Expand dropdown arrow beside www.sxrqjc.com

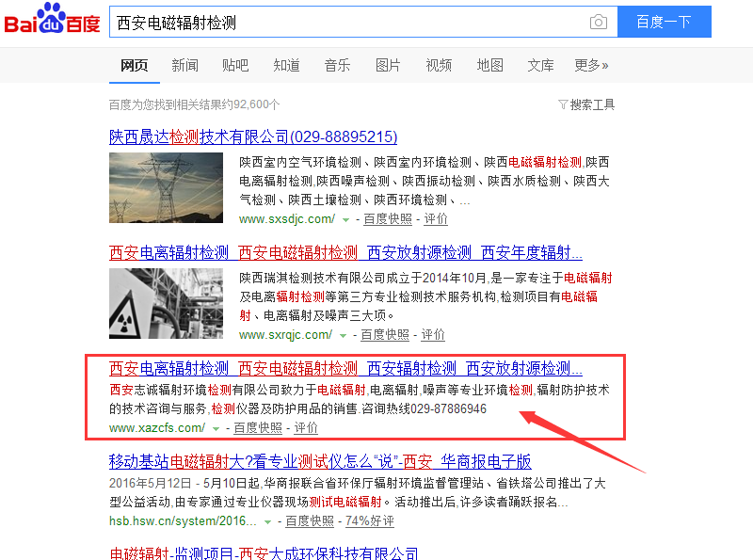(343, 336)
